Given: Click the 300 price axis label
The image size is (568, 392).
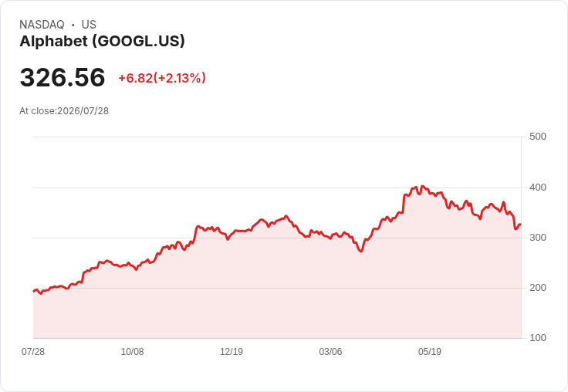Looking at the screenshot, I should [538, 238].
